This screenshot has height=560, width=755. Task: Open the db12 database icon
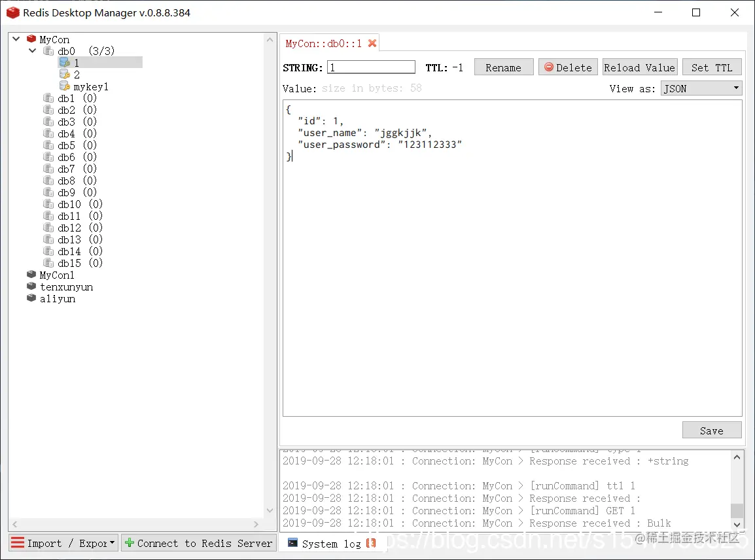pos(48,228)
